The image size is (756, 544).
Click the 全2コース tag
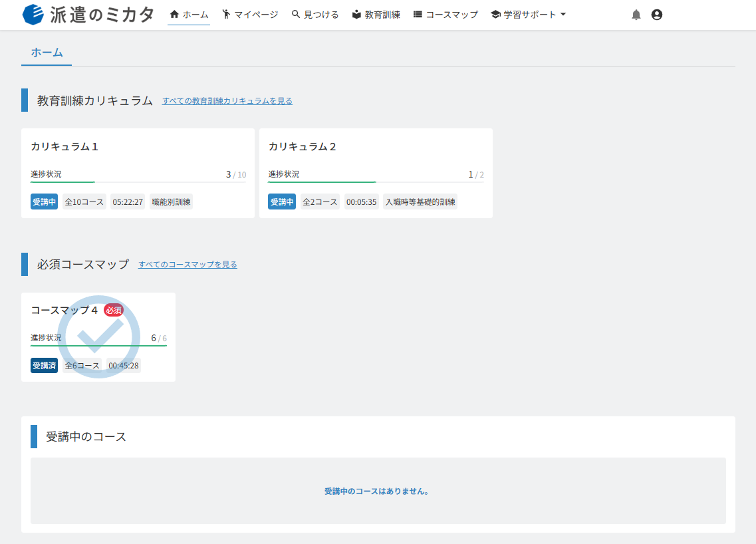pos(320,202)
